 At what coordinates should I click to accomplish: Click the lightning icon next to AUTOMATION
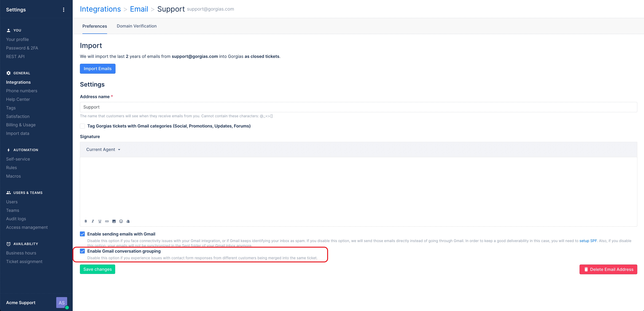click(9, 150)
